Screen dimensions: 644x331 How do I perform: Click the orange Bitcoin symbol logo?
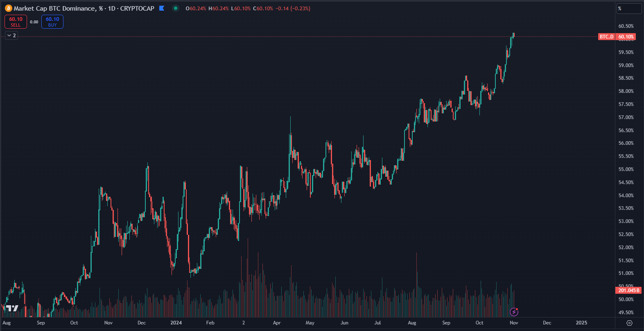(x=9, y=8)
